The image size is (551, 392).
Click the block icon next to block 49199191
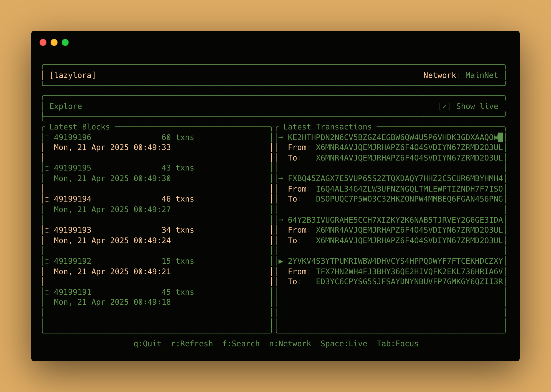[x=46, y=292]
